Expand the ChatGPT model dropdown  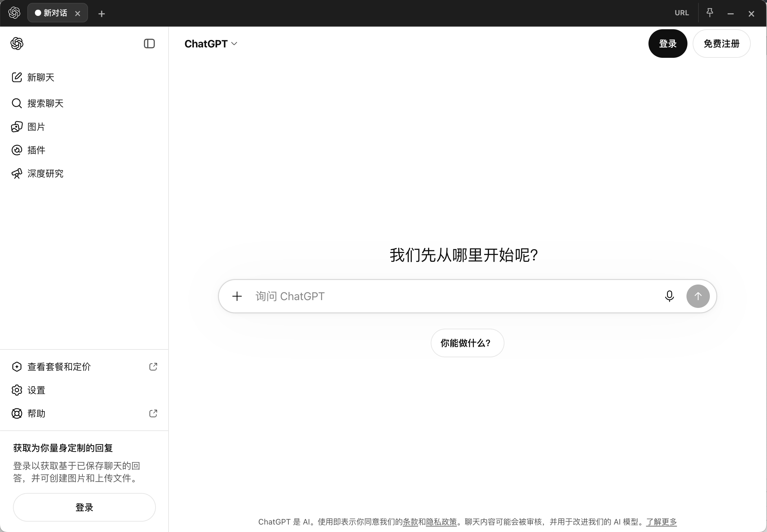pos(211,44)
